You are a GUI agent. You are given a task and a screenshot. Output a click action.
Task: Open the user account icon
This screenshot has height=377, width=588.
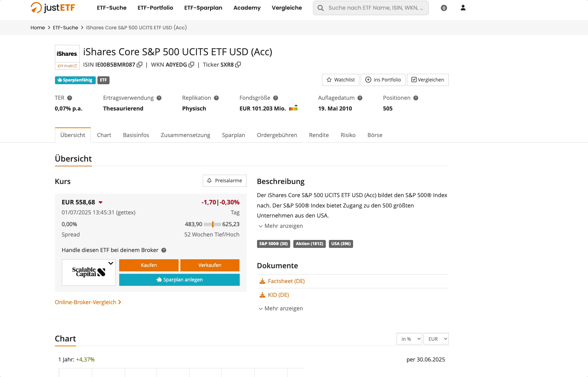(463, 8)
